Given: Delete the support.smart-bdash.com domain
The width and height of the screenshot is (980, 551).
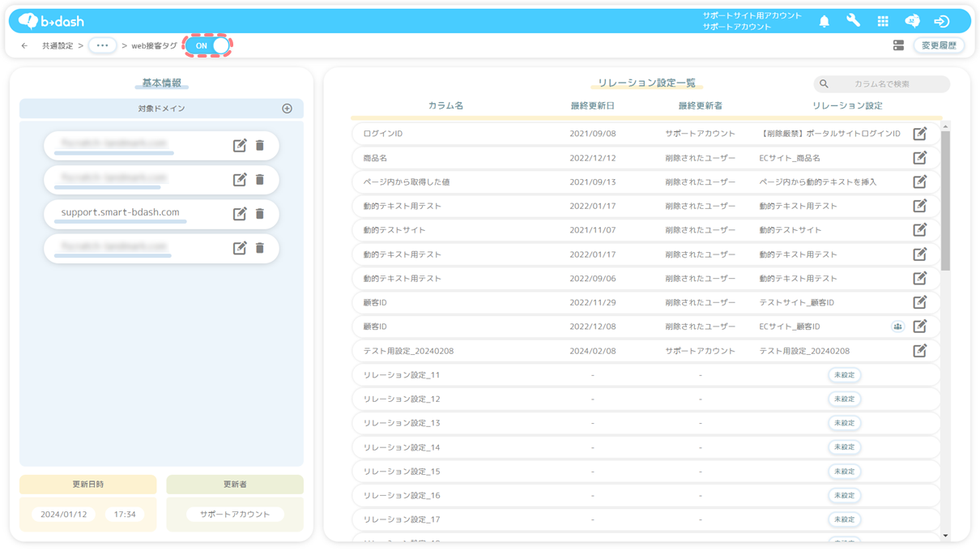Looking at the screenshot, I should click(x=260, y=214).
